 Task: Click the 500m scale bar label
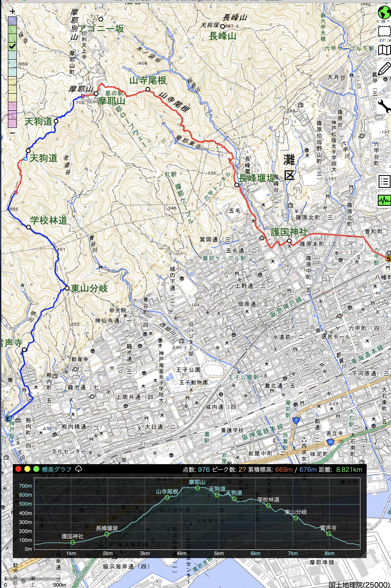[60, 585]
